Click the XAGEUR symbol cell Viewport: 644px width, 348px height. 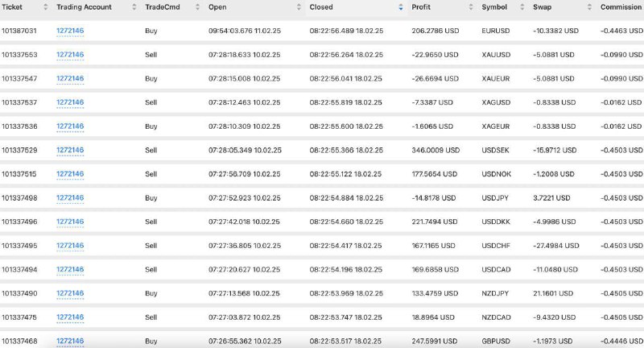click(x=495, y=126)
